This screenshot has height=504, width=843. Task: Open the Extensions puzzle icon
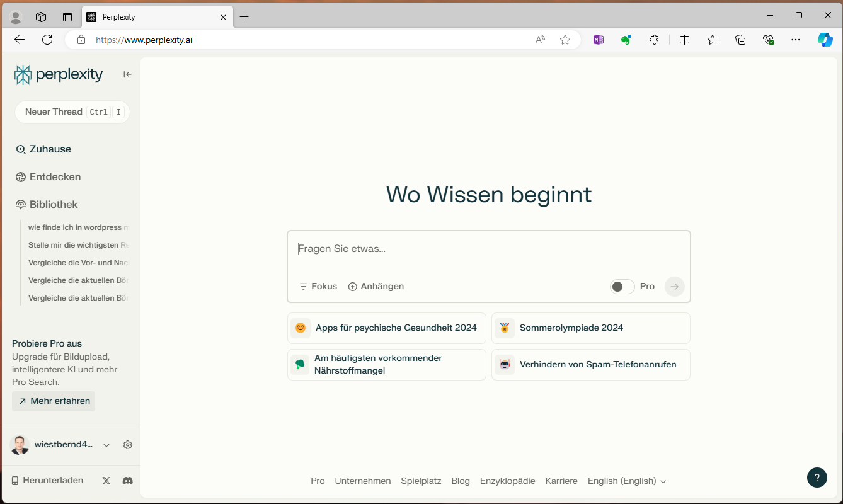tap(654, 40)
